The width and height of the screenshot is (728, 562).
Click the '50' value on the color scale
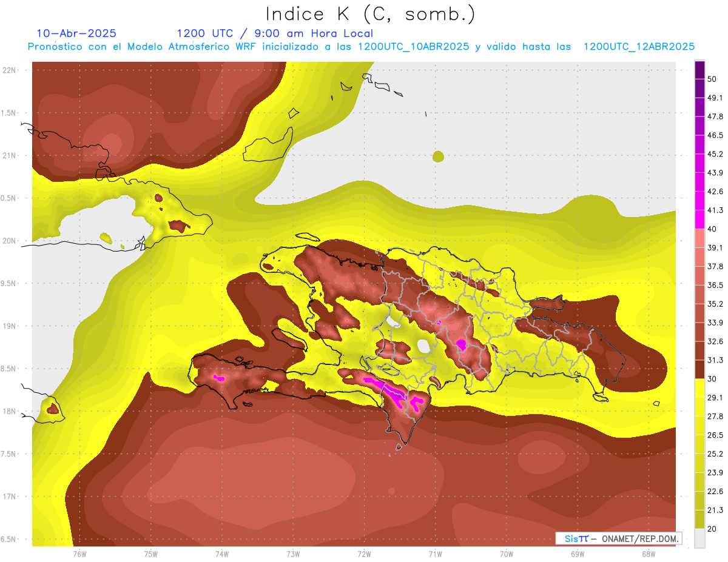click(x=713, y=79)
